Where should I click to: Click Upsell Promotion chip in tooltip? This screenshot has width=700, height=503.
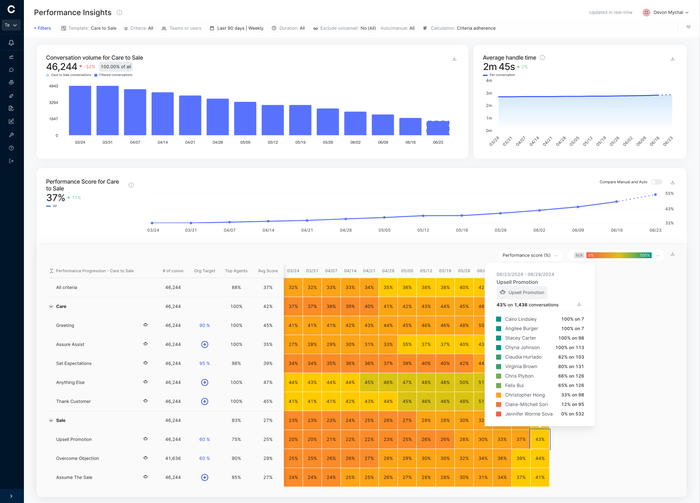522,292
